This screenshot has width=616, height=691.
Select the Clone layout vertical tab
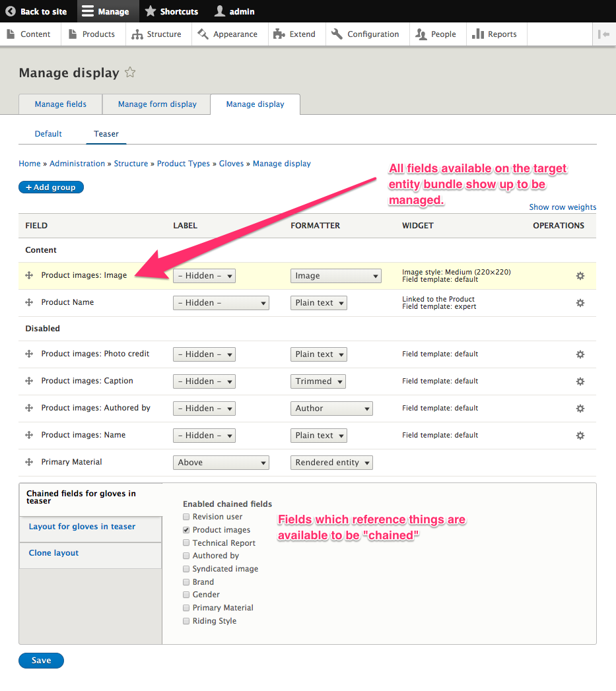click(53, 552)
